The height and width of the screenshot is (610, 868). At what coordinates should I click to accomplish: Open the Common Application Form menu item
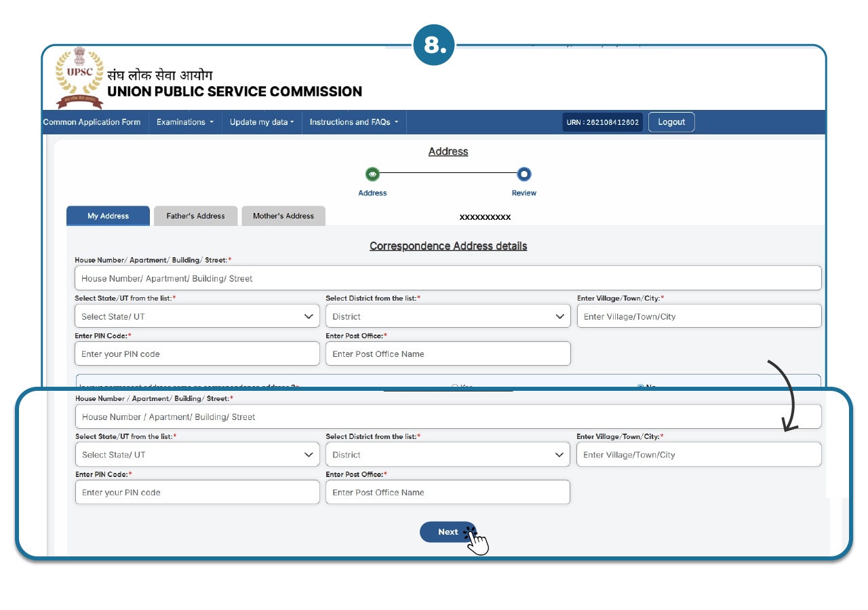coord(92,122)
